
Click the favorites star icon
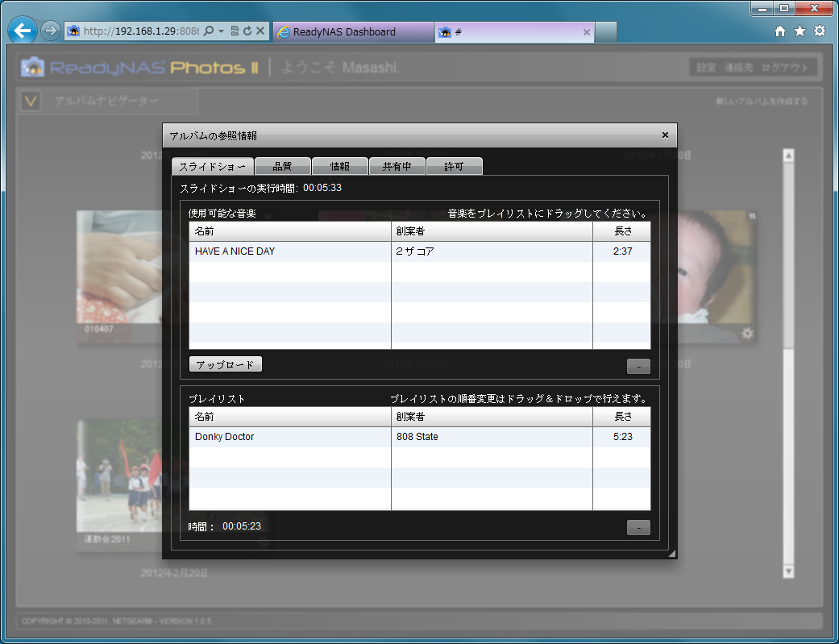800,31
